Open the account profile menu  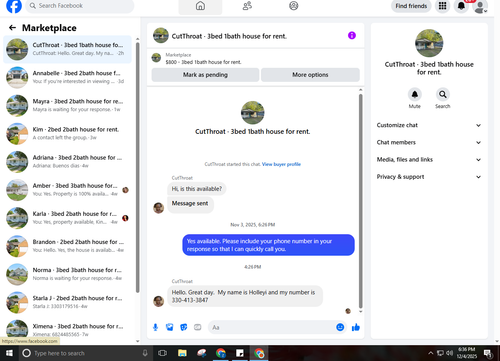[480, 7]
